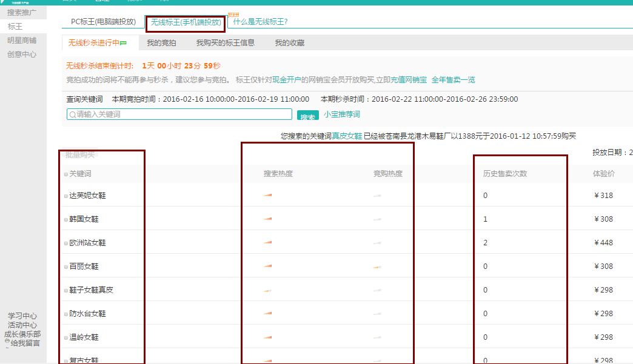Click the message icon beside 给我留言
The image size is (633, 364).
point(7,342)
